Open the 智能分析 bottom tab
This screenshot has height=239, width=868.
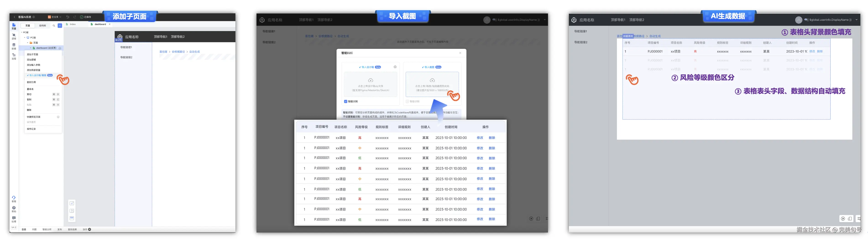[x=47, y=230]
